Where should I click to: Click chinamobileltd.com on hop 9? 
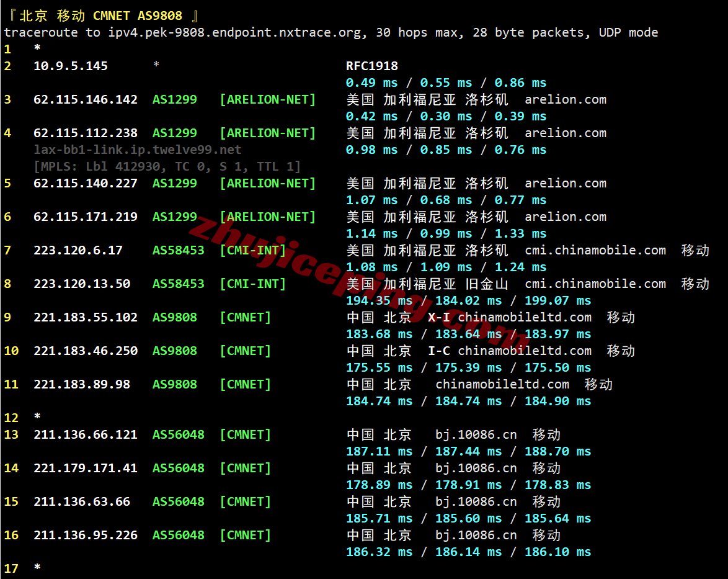524,317
